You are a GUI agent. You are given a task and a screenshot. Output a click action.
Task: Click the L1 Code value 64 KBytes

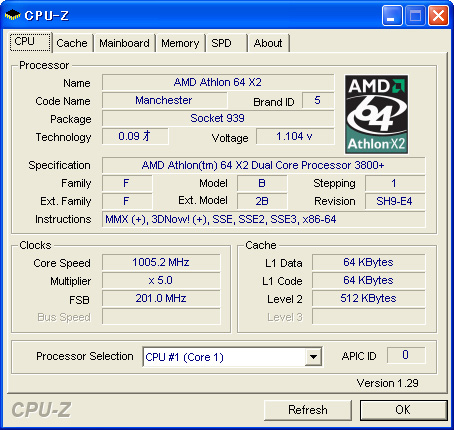click(x=369, y=280)
